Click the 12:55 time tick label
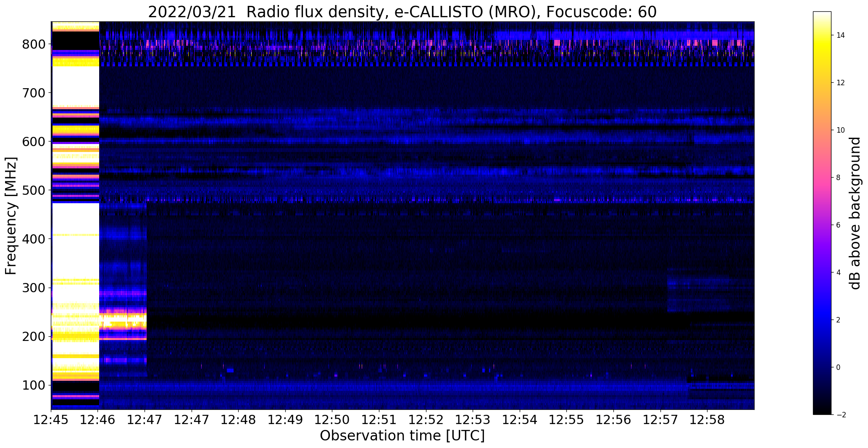Viewport: 868px width, 448px height. tap(567, 420)
